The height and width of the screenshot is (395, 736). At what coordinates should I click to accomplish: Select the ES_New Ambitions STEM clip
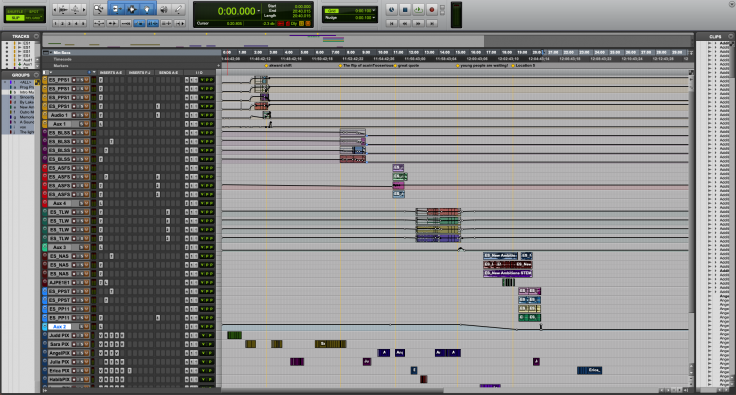[507, 273]
